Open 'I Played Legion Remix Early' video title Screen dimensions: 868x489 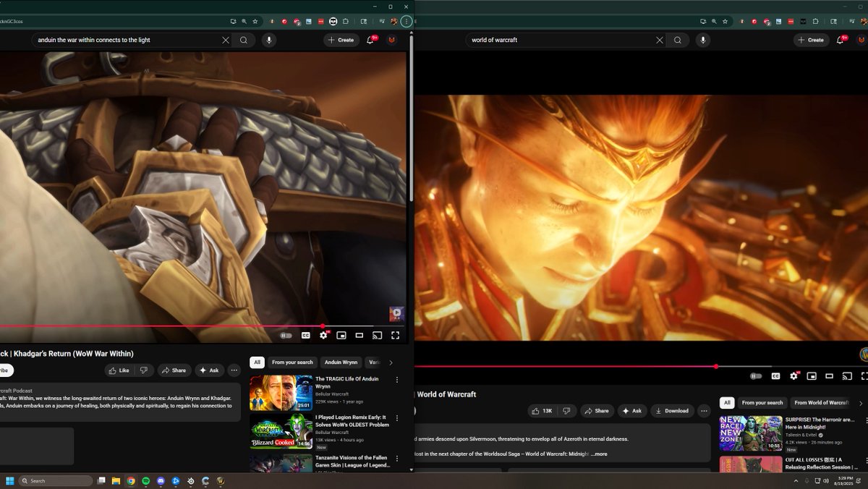pyautogui.click(x=351, y=421)
